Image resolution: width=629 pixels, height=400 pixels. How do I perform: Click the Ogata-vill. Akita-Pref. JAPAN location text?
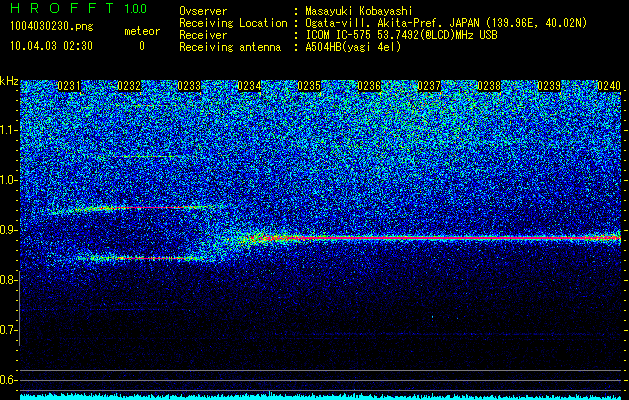point(446,24)
